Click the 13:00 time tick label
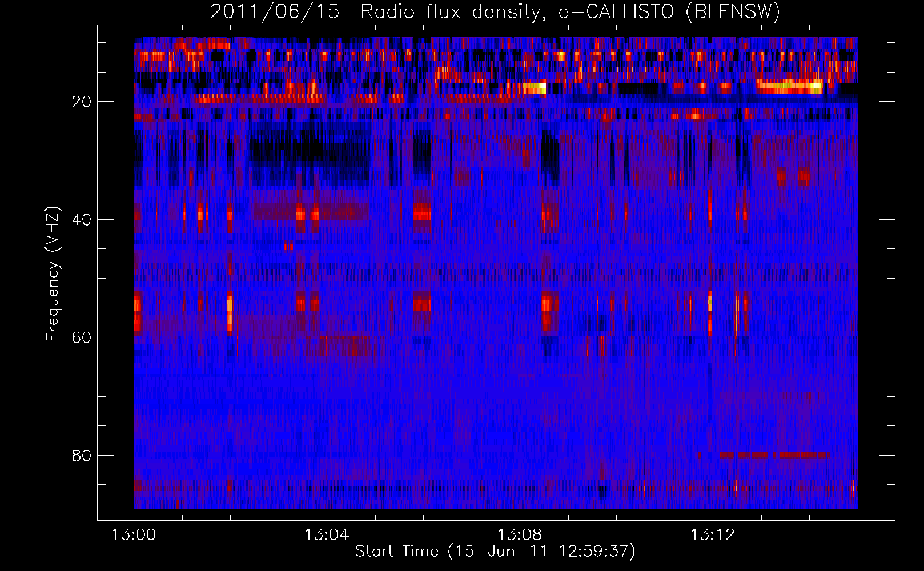 tap(134, 535)
